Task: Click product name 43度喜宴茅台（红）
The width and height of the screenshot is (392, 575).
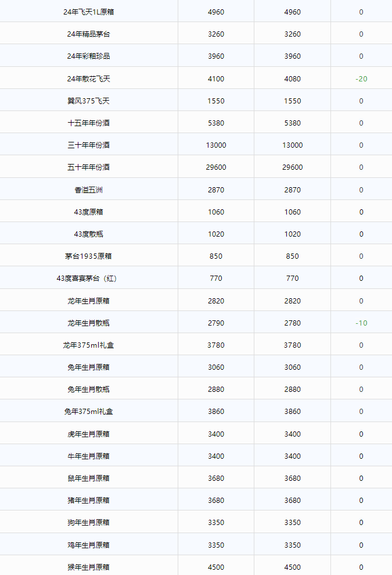Action: tap(87, 278)
